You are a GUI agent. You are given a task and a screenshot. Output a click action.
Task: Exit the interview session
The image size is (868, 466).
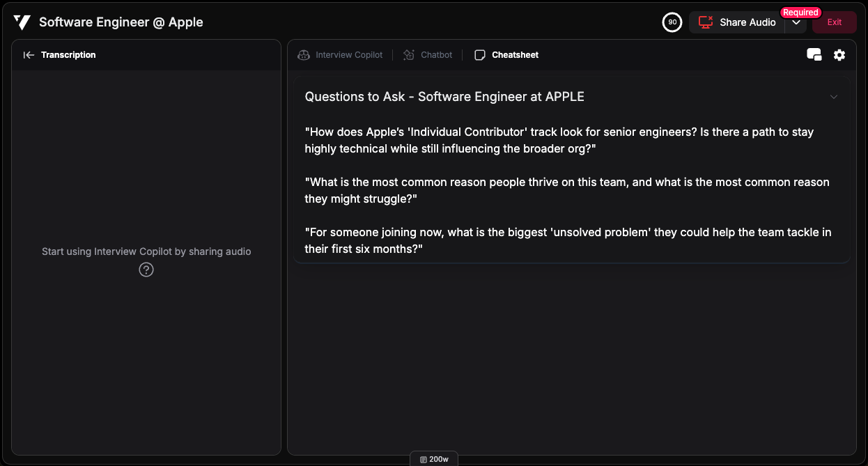834,22
